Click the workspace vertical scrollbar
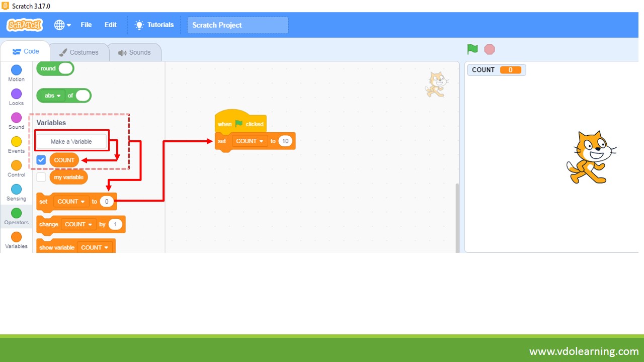644x362 pixels. (457, 217)
